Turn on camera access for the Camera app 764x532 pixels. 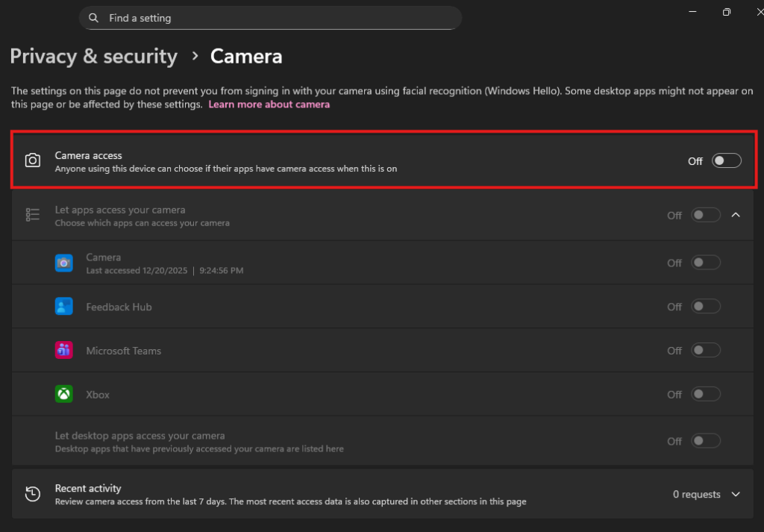[706, 262]
